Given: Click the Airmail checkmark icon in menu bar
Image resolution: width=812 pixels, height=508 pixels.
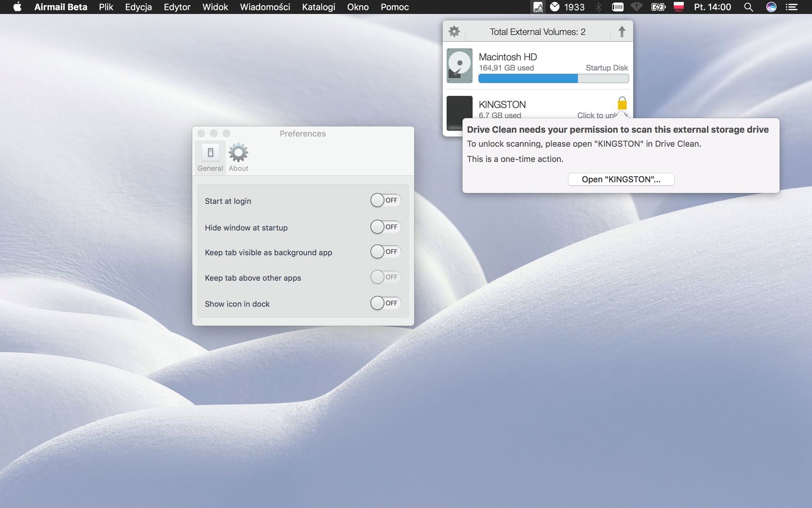Looking at the screenshot, I should (x=555, y=7).
